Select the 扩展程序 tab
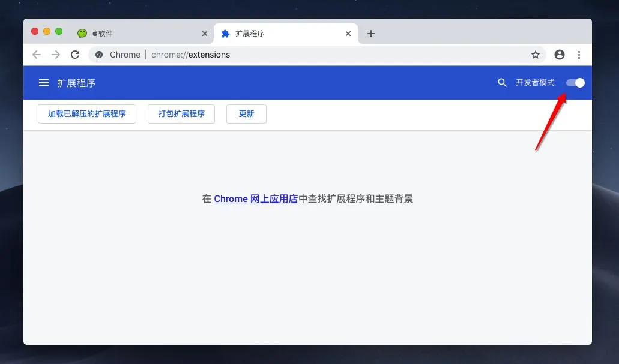 coord(285,34)
